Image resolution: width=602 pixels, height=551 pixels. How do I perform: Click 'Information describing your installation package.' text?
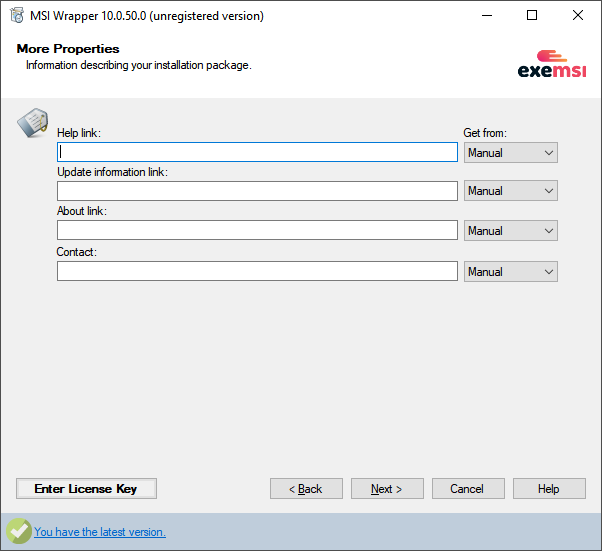pyautogui.click(x=139, y=65)
